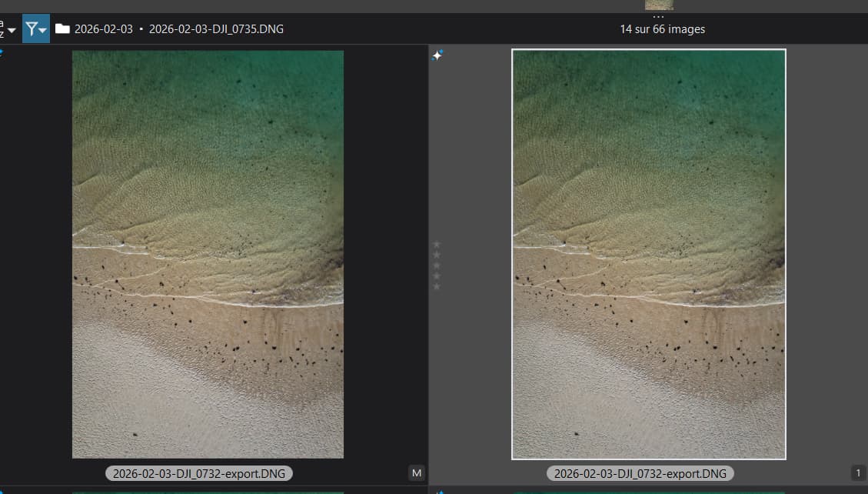Click the fourth star in the rating column
Viewport: 868px width, 494px height.
pos(437,275)
